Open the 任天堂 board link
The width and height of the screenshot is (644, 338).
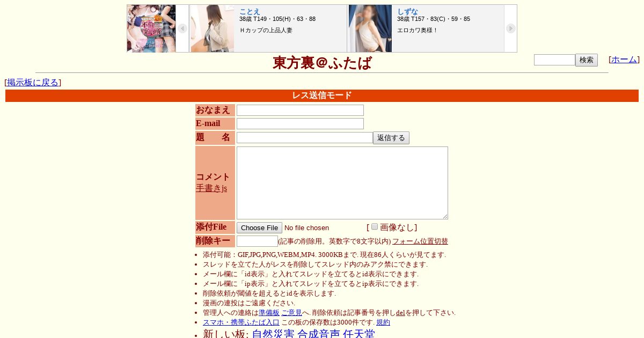point(359,334)
